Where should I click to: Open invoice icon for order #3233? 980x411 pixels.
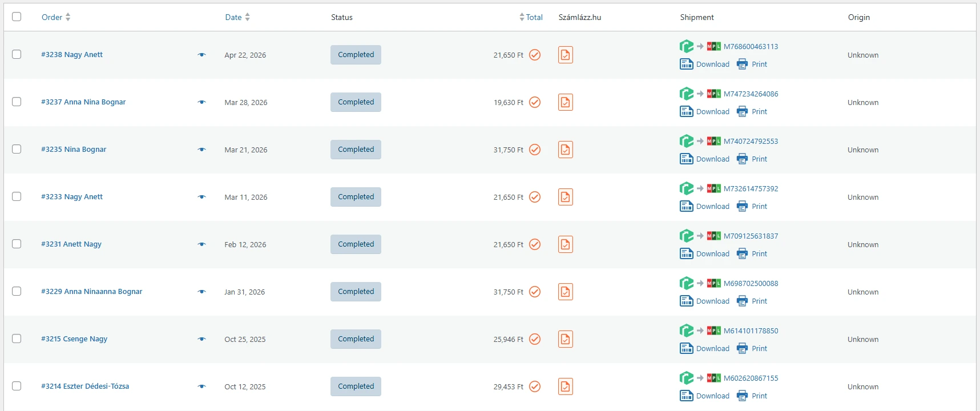[x=565, y=197]
